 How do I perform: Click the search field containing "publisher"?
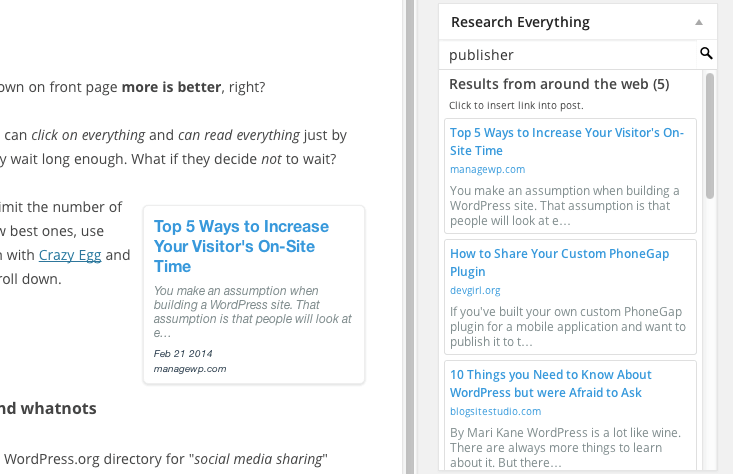568,55
